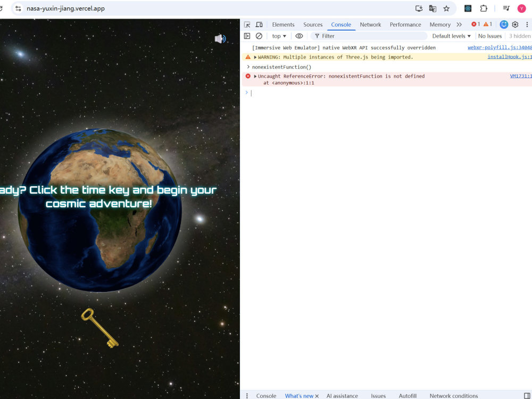Open the top JavaScript context dropdown
This screenshot has height=399, width=532.
click(279, 36)
